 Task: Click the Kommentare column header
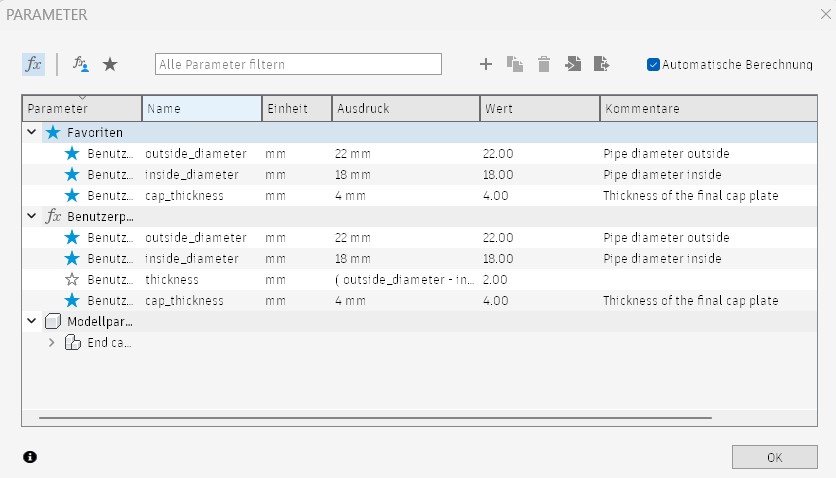(709, 109)
